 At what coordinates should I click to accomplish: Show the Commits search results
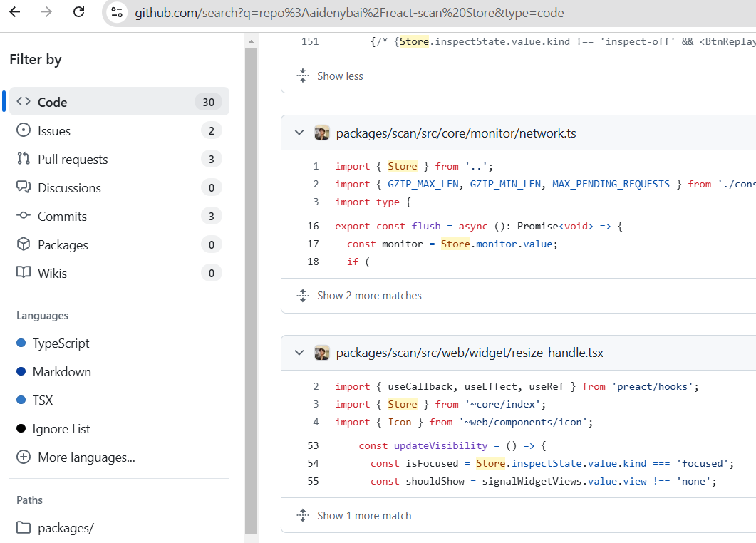coord(61,216)
